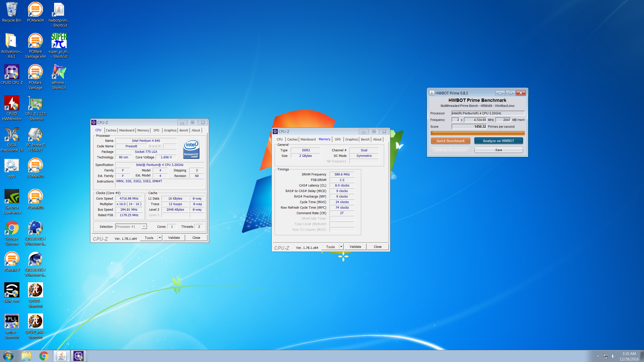Click the volume speaker tray icon
The height and width of the screenshot is (362, 644).
(614, 356)
